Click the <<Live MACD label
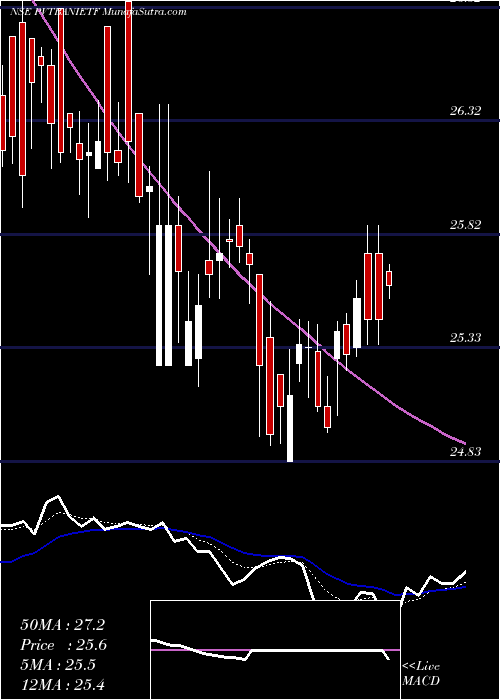 [421, 674]
